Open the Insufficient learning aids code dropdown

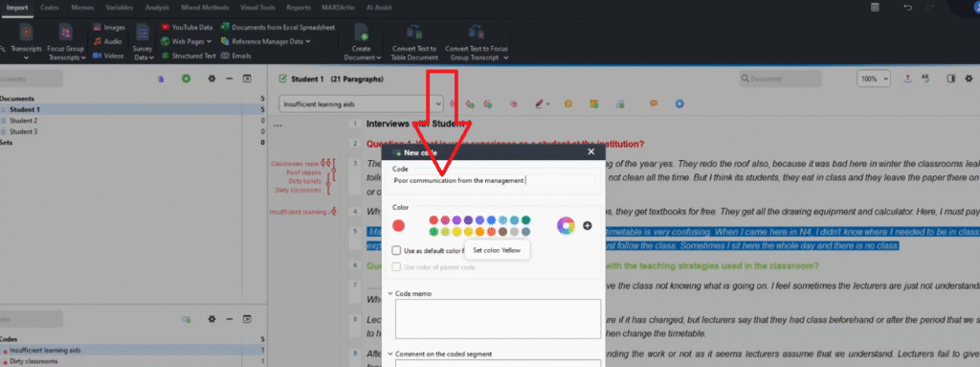click(x=438, y=103)
